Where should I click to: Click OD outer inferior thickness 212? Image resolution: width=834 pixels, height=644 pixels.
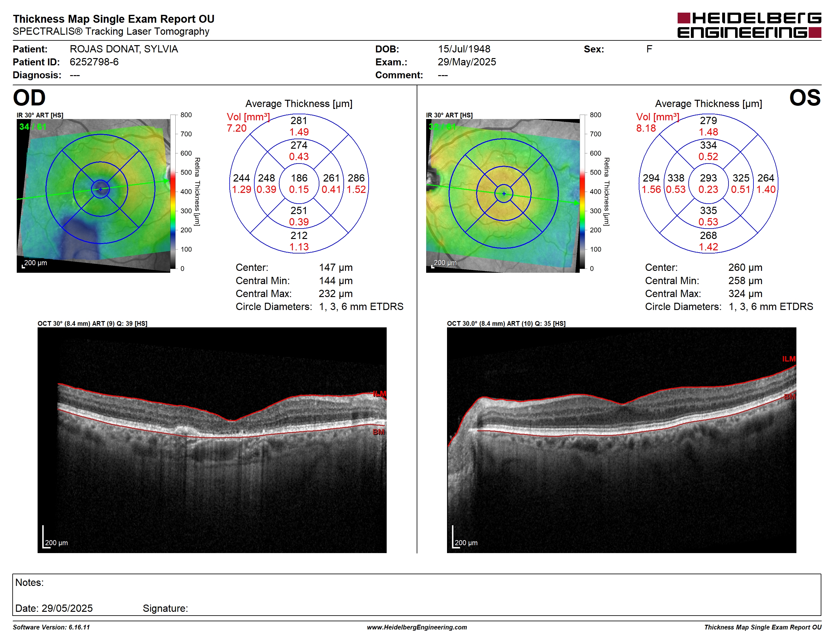(x=299, y=236)
